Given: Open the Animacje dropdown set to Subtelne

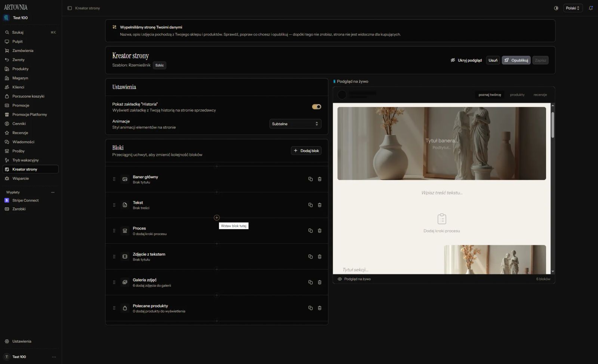Looking at the screenshot, I should point(295,124).
